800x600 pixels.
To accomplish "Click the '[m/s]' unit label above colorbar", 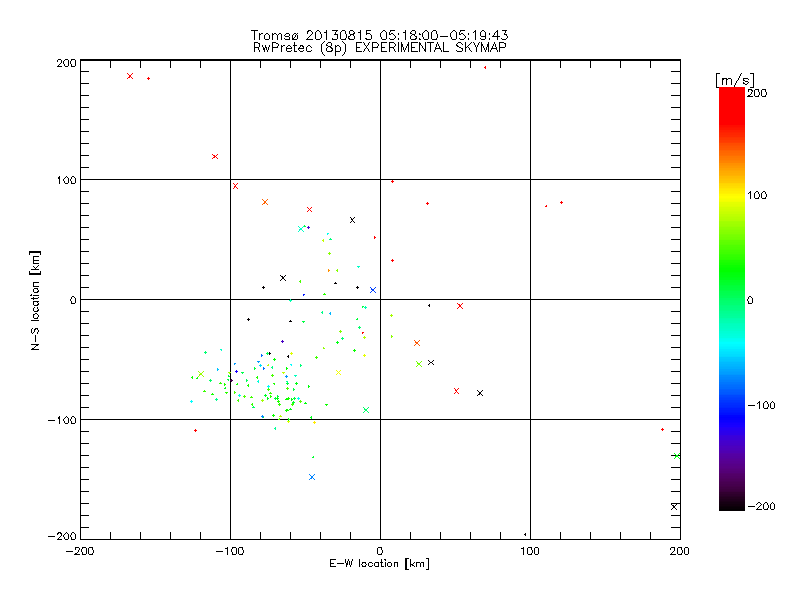I will 734,80.
